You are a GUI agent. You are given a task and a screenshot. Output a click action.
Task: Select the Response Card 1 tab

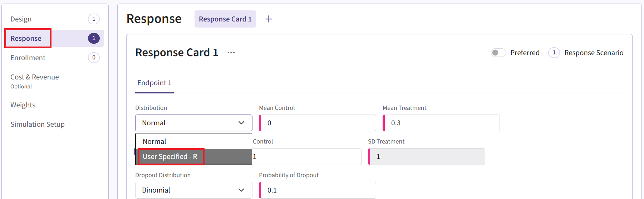point(225,19)
